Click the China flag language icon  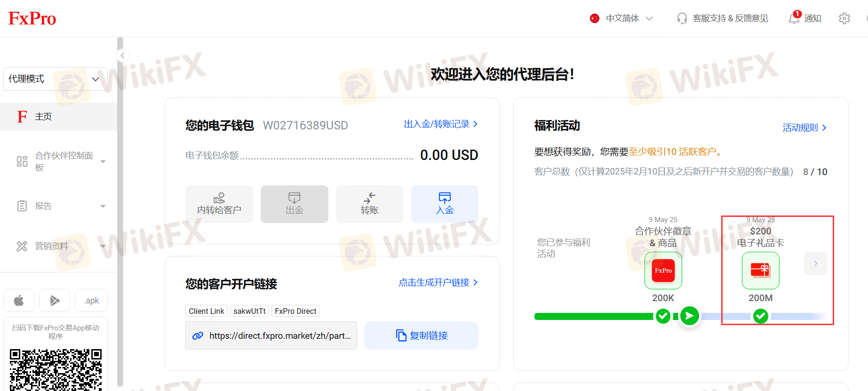(595, 18)
